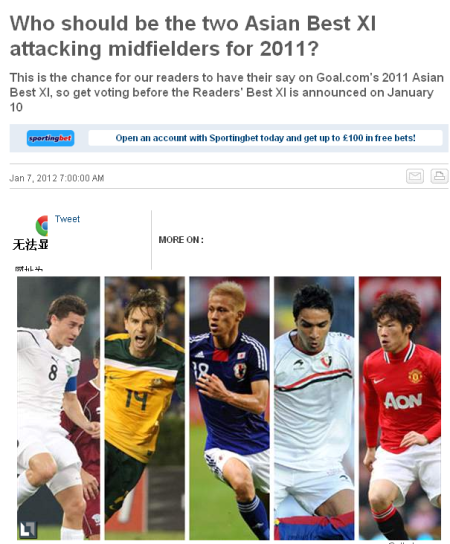Click the article summary paragraph text
450x544 pixels.
point(227,92)
